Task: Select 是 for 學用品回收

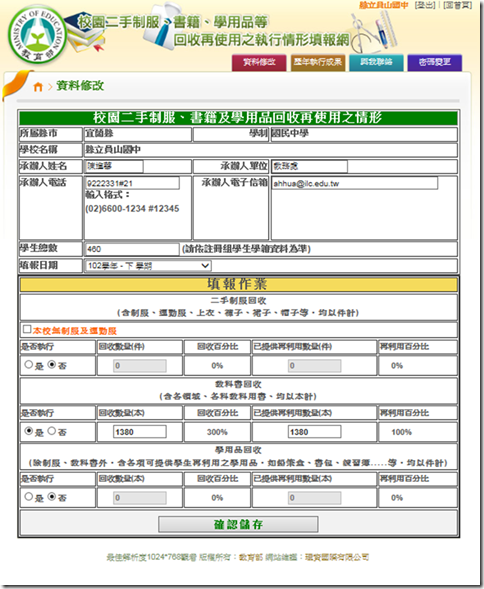Action: [29, 497]
